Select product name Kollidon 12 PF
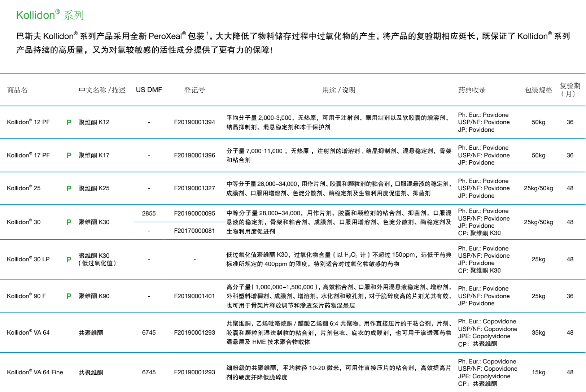This screenshot has width=586, height=392. tap(29, 122)
